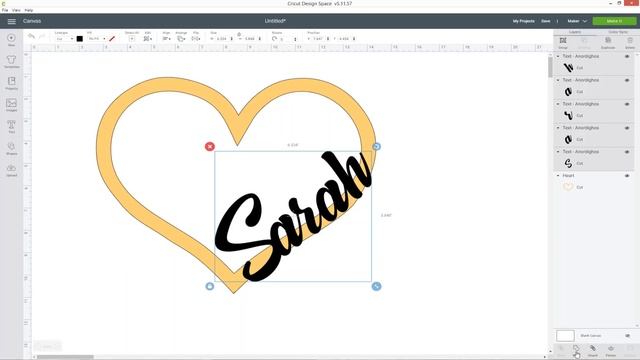Click the fill color swatch with red slash
Screen dimensions: 640x360
112,39
